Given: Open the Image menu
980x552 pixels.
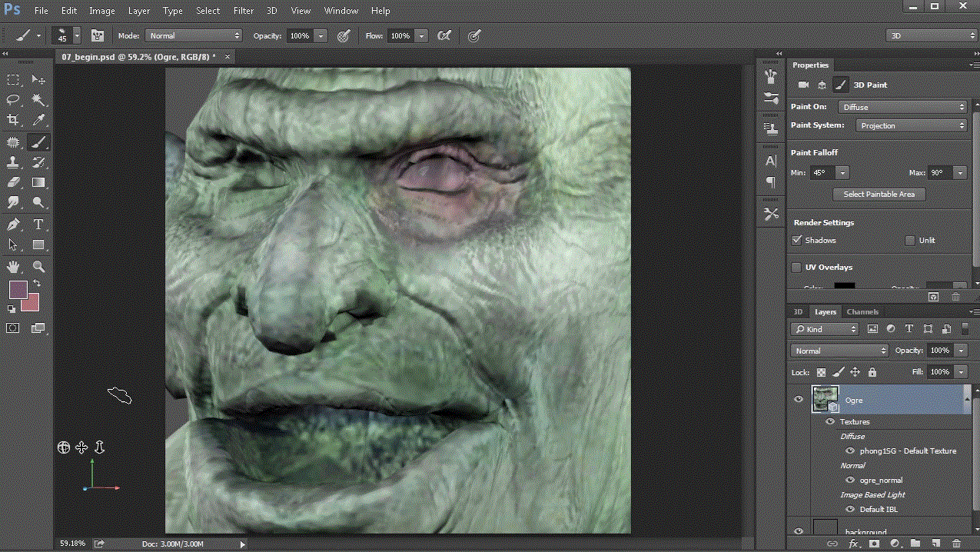Looking at the screenshot, I should point(101,11).
